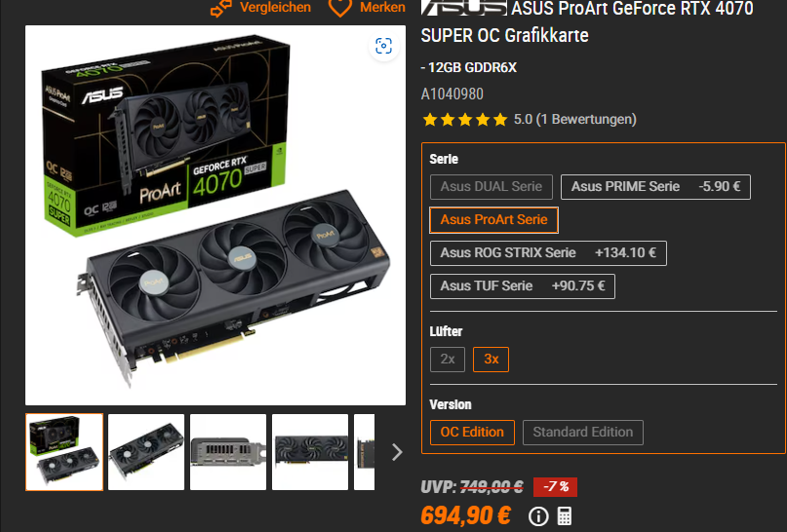Screen dimensions: 787x532
Task: Select the Asus TUF Serie option
Action: tap(523, 286)
